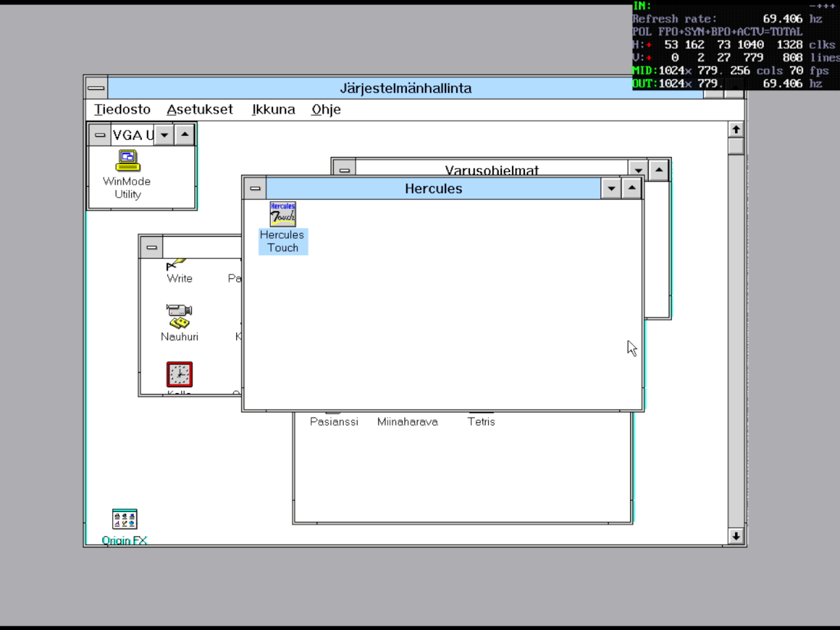This screenshot has width=840, height=630.
Task: Open the Hercules window control menu box
Action: [255, 188]
